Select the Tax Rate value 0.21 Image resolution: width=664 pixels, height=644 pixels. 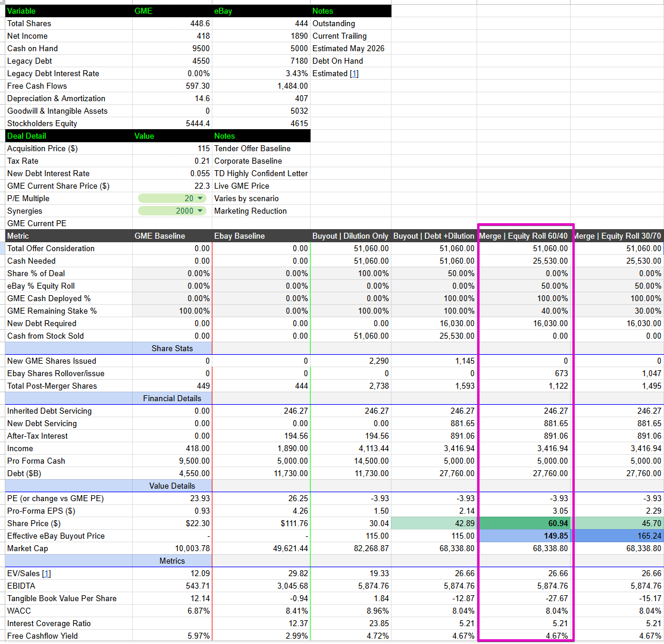pyautogui.click(x=172, y=161)
